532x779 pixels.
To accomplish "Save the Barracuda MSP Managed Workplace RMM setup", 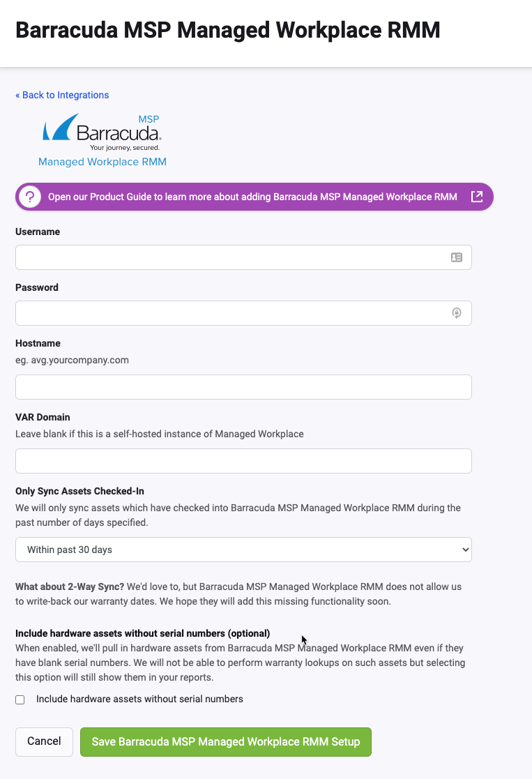I will point(225,741).
